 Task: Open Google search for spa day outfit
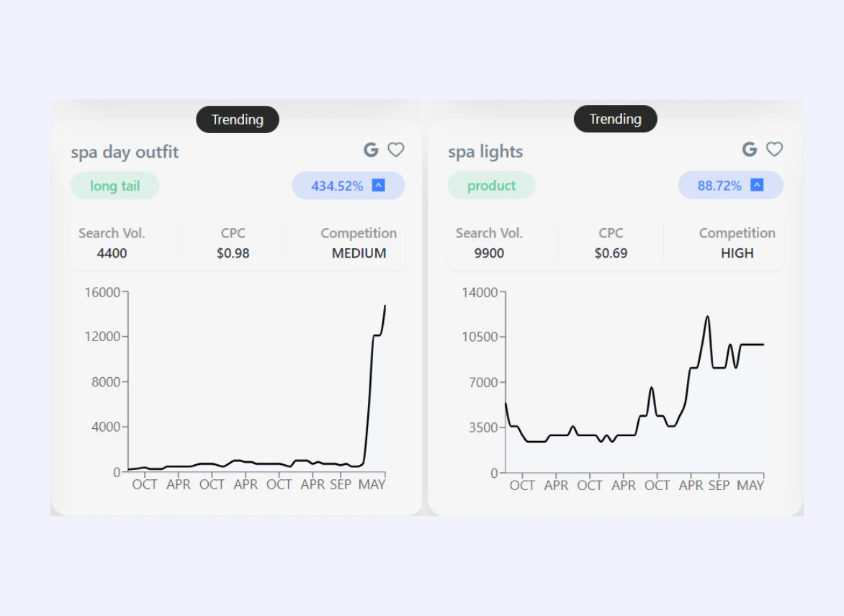371,150
